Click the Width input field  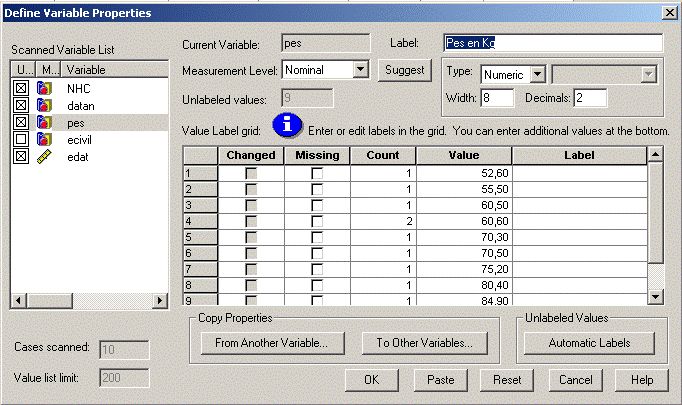497,97
